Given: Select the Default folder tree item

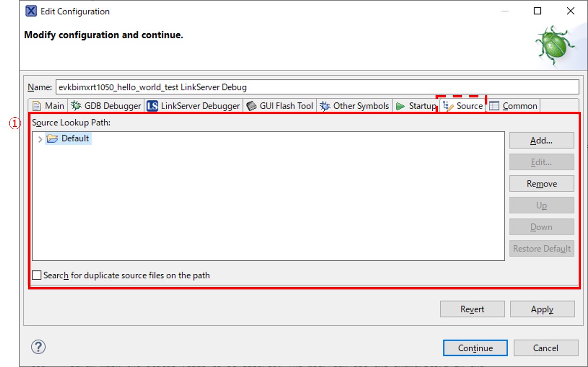Looking at the screenshot, I should 75,138.
